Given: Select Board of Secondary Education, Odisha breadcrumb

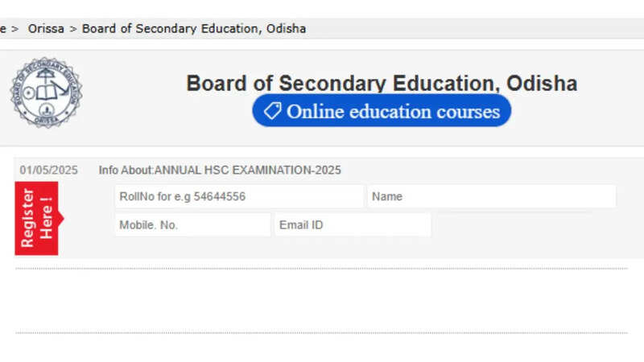Looking at the screenshot, I should coord(194,29).
